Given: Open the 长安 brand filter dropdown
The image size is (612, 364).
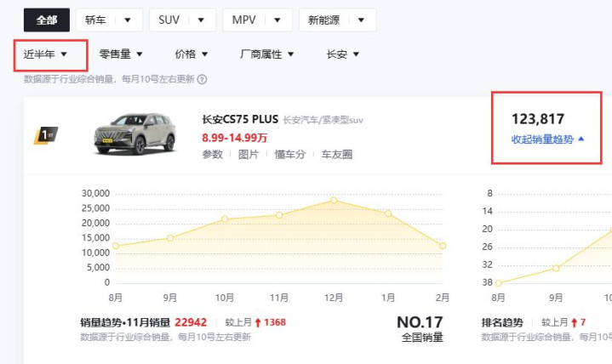Looking at the screenshot, I should (342, 54).
